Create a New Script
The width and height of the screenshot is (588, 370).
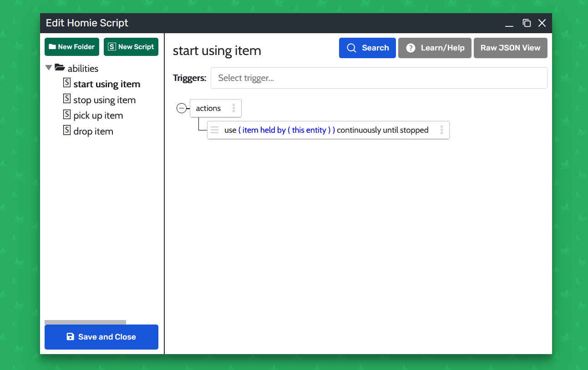(131, 47)
